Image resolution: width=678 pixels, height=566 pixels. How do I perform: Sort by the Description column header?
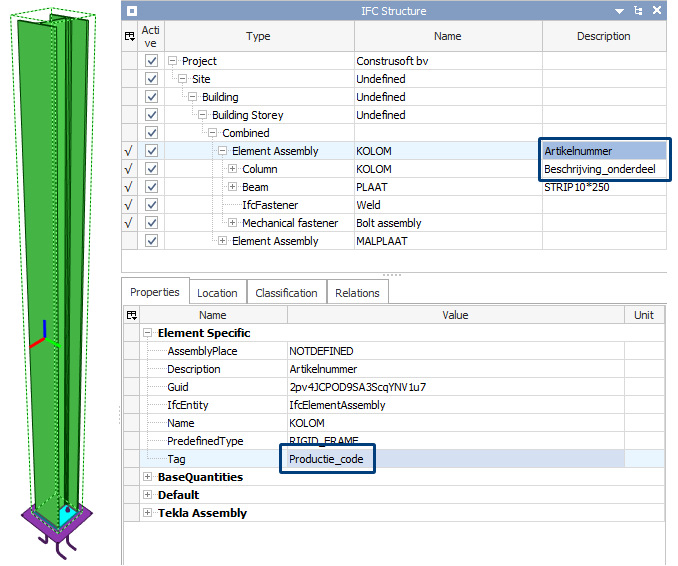(x=603, y=36)
